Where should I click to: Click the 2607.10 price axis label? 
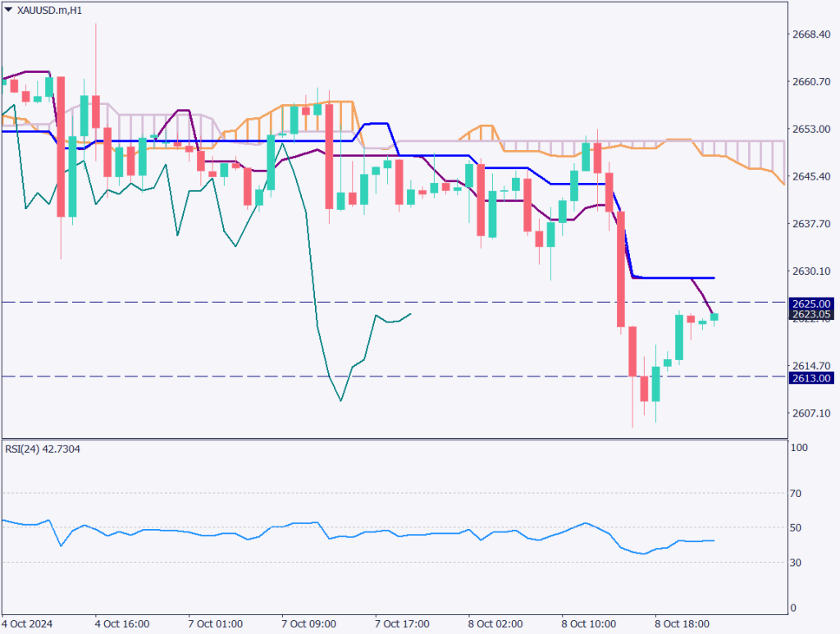[812, 413]
